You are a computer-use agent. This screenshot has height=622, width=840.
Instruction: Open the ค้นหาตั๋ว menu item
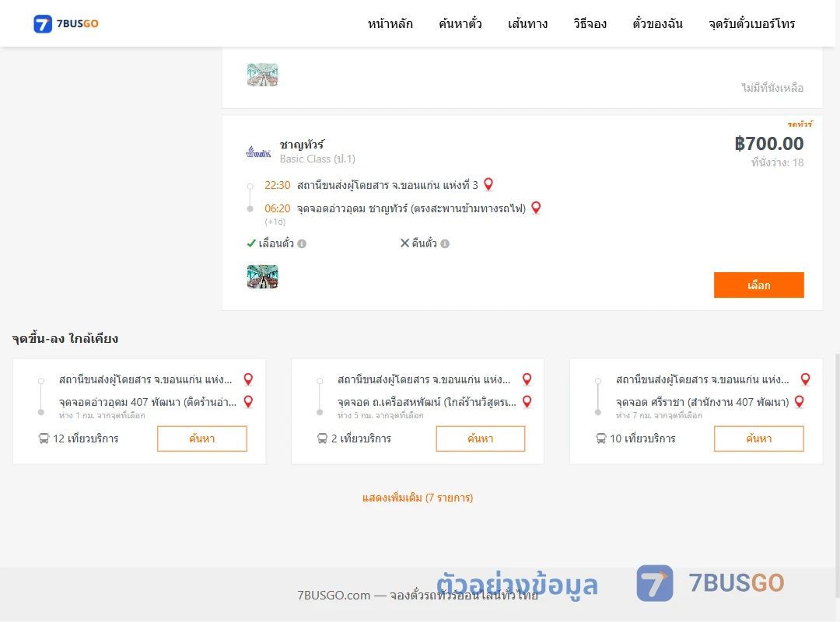coord(460,23)
